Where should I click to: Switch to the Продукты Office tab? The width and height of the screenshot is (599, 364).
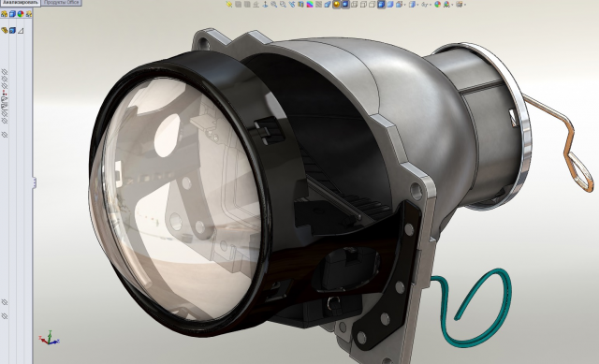(x=61, y=2)
